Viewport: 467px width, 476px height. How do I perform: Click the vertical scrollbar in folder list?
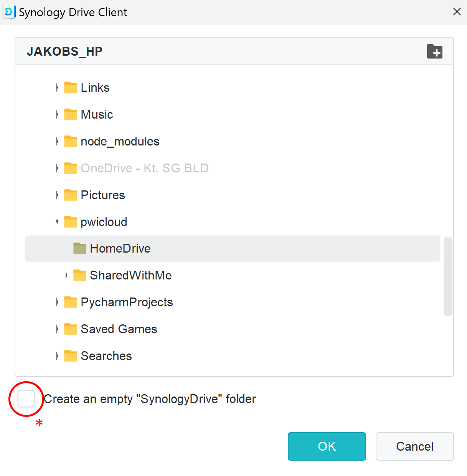pyautogui.click(x=448, y=276)
